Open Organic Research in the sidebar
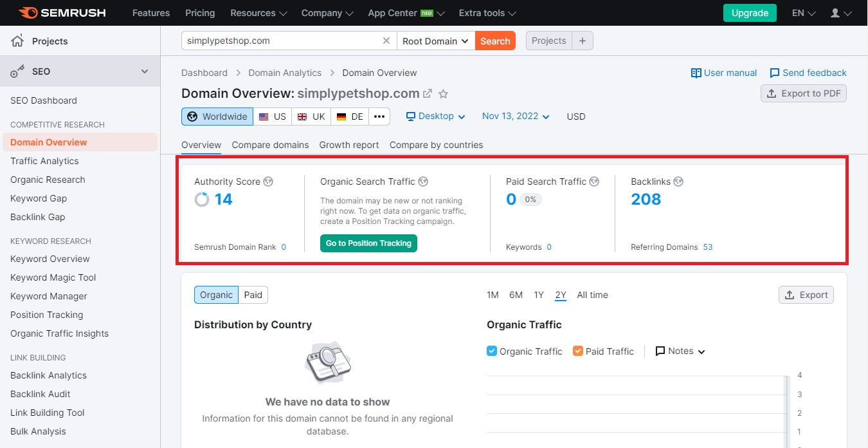 pos(48,180)
